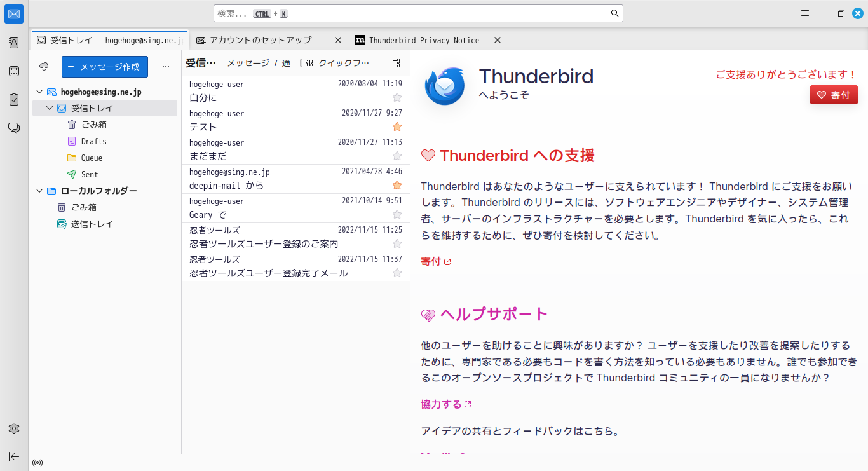Star the Geary で message
This screenshot has width=868, height=471.
pos(397,214)
